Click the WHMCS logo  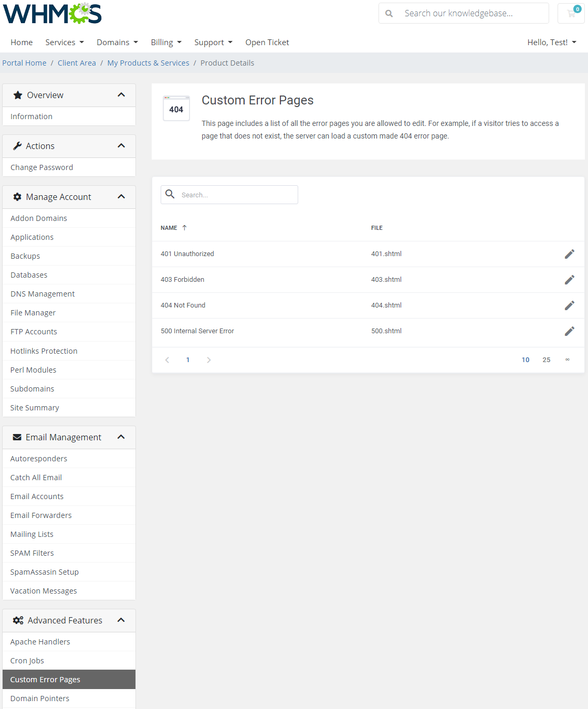tap(52, 14)
